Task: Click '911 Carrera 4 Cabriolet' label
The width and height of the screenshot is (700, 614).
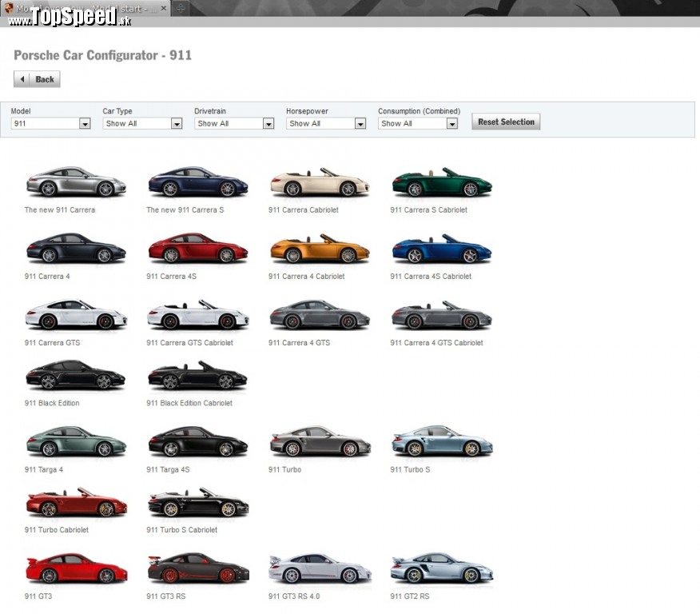Action: click(306, 276)
